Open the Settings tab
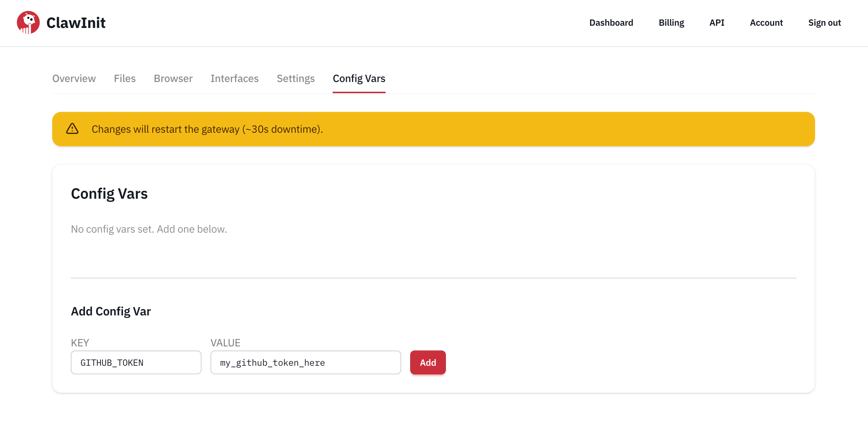Viewport: 868px width, 428px height. coord(295,78)
